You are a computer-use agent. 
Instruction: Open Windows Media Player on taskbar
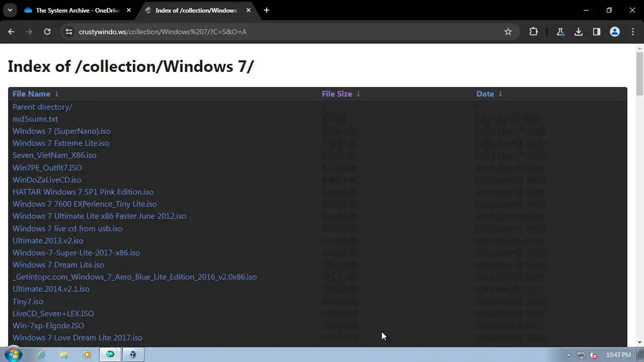coord(87,354)
